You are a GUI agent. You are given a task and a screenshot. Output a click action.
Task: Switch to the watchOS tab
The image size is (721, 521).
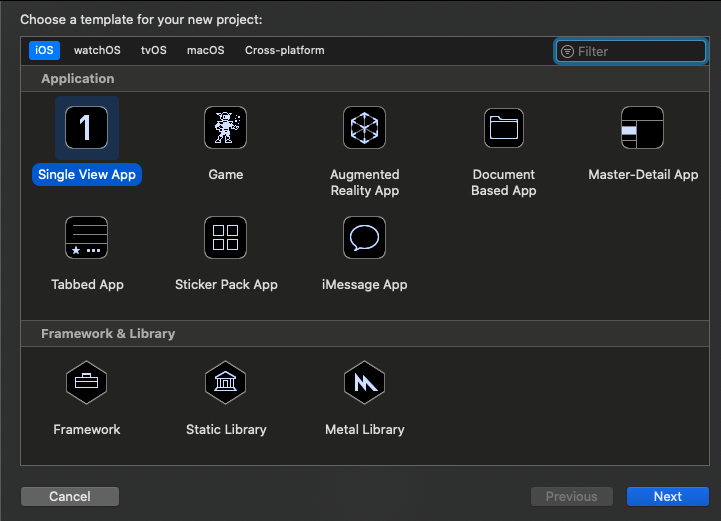point(97,50)
